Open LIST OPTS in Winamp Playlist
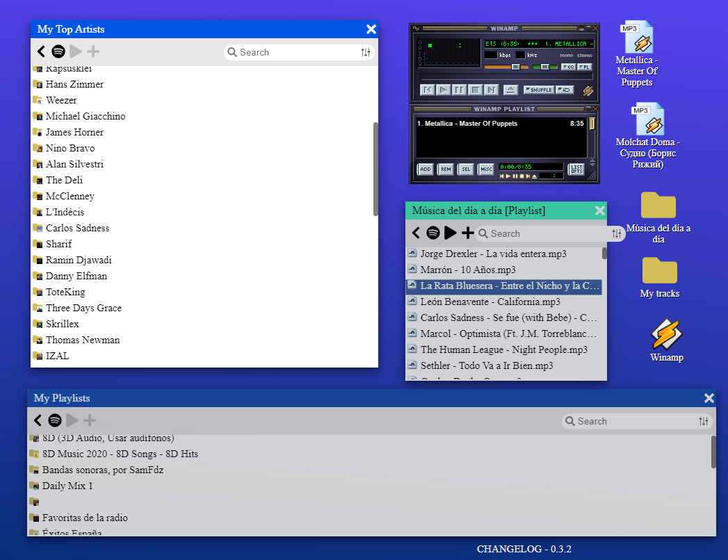The width and height of the screenshot is (728, 560). coord(576,169)
